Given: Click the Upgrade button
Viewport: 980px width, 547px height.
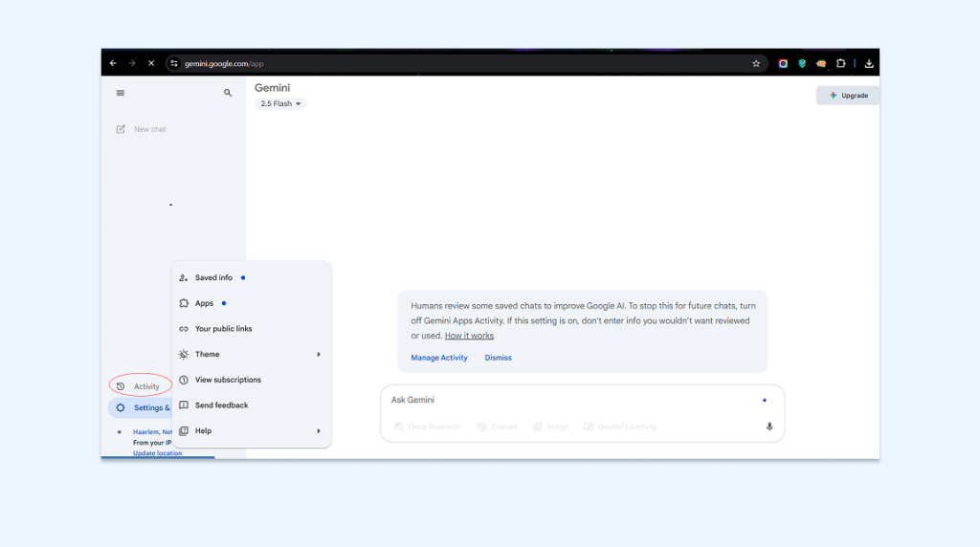Looking at the screenshot, I should point(848,96).
